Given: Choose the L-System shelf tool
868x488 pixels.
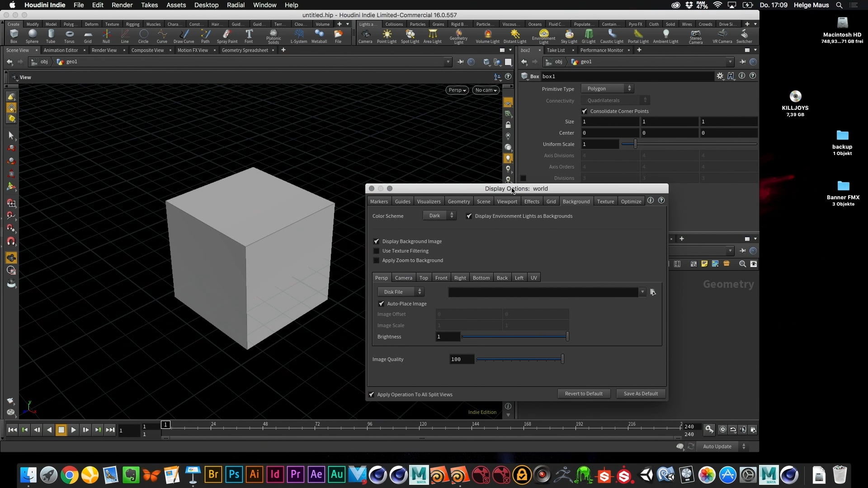Looking at the screenshot, I should [x=298, y=36].
